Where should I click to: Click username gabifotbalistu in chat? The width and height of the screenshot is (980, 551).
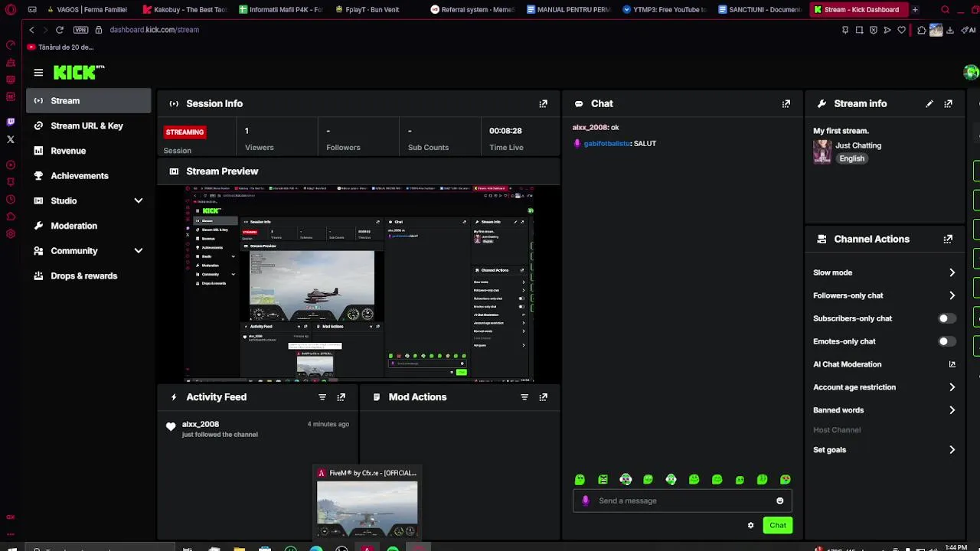click(x=606, y=143)
